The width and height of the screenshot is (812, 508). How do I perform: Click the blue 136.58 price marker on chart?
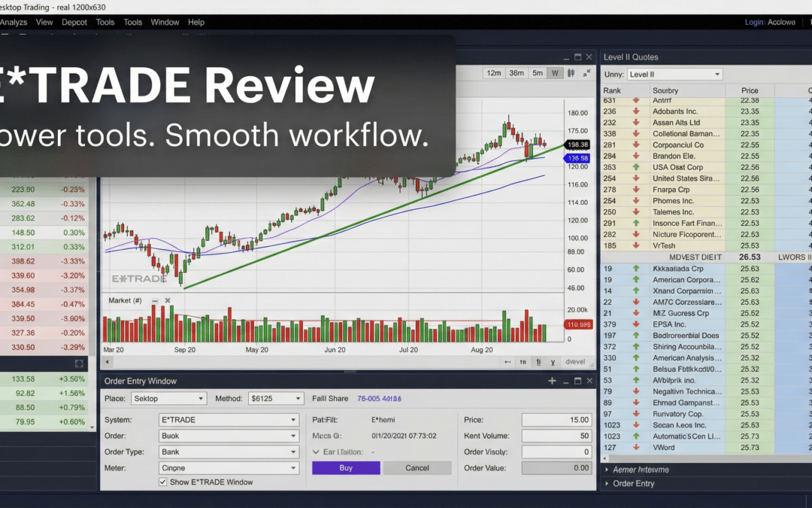(577, 158)
